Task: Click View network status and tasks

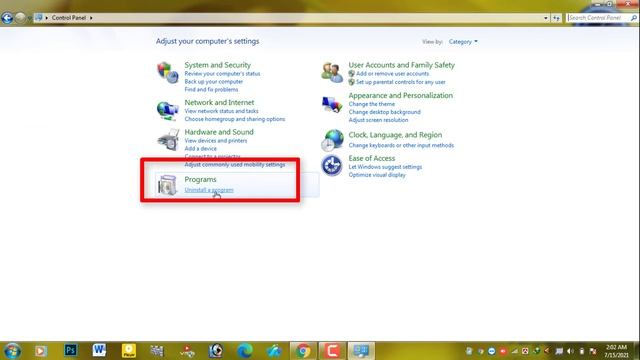Action: pyautogui.click(x=221, y=111)
